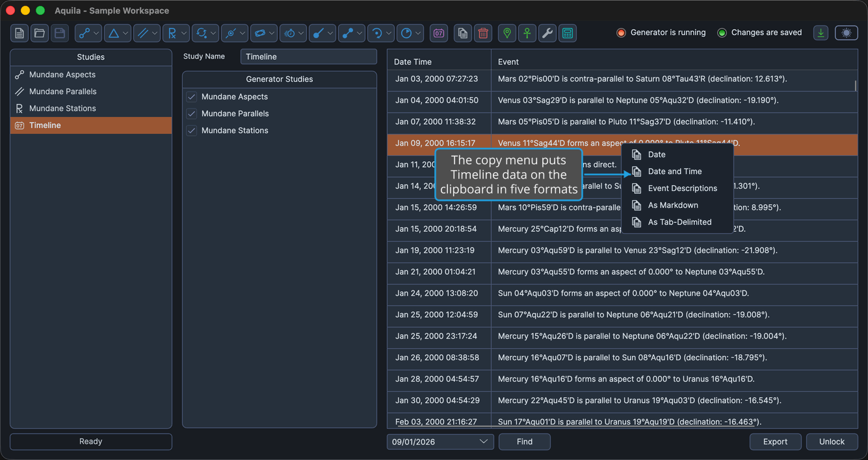Expand the aspects tool dropdown arrow
The image size is (868, 460).
96,33
